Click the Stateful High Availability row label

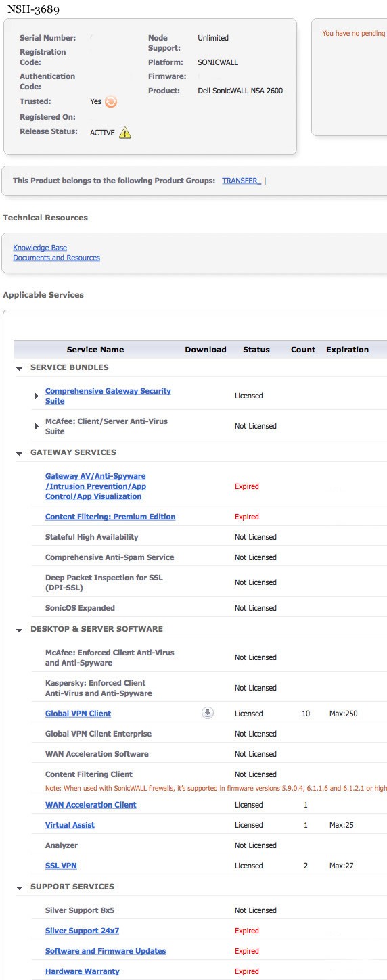91,537
